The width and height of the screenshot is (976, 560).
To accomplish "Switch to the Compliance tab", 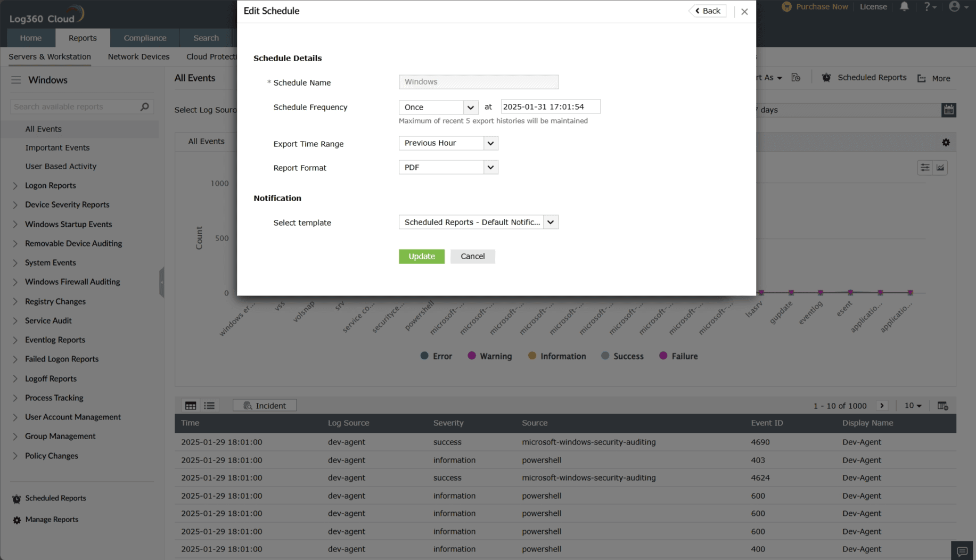I will 145,38.
